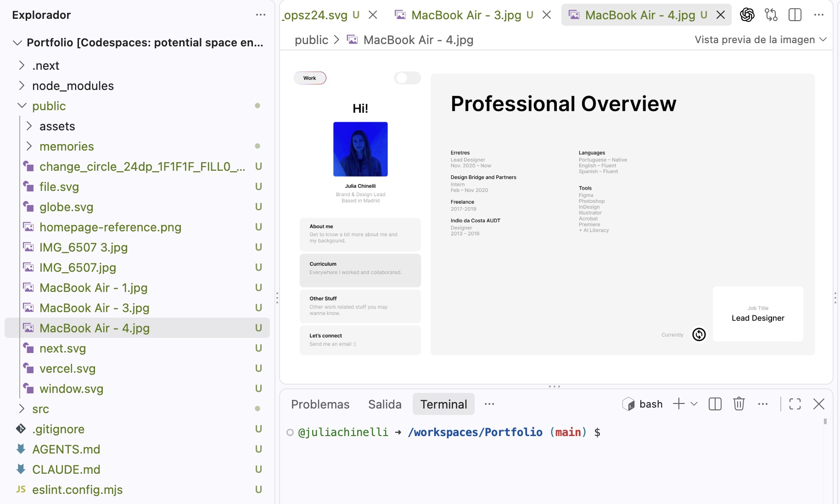Switch to the Problemas panel tab
840x504 pixels.
[320, 404]
